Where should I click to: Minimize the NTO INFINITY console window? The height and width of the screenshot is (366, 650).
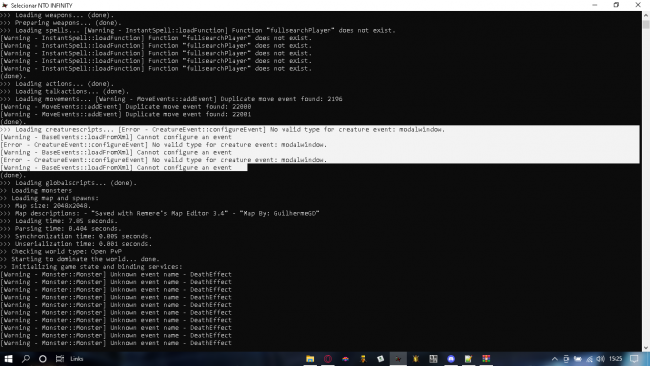click(594, 5)
